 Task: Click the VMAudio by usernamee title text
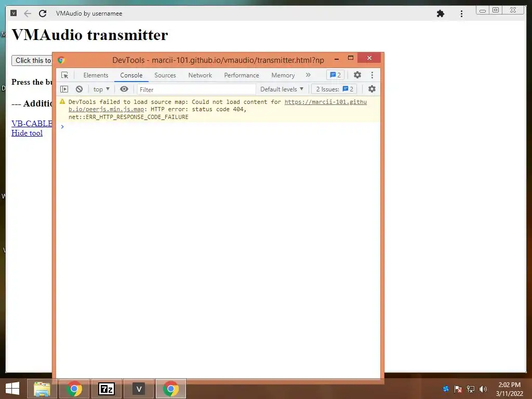tap(89, 14)
